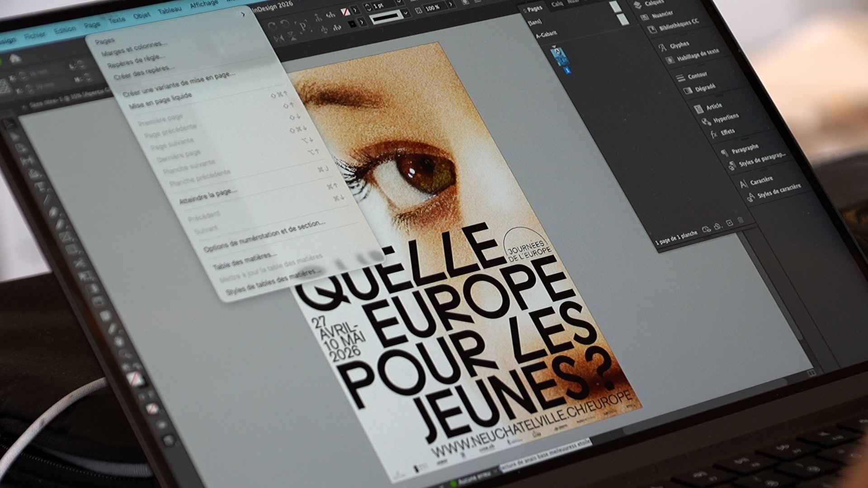Open the Hyperliens panel icon
This screenshot has height=488, width=868.
[x=706, y=122]
